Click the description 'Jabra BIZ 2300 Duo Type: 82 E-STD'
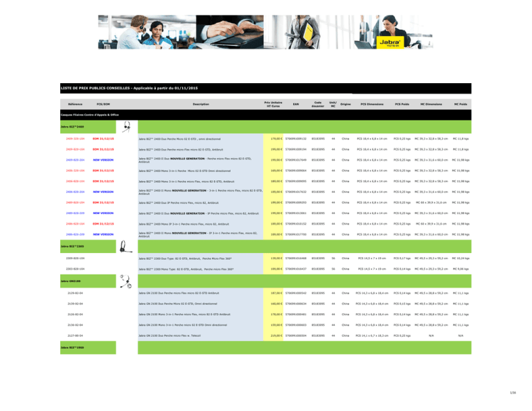This screenshot has width=532, height=411. tap(185, 259)
